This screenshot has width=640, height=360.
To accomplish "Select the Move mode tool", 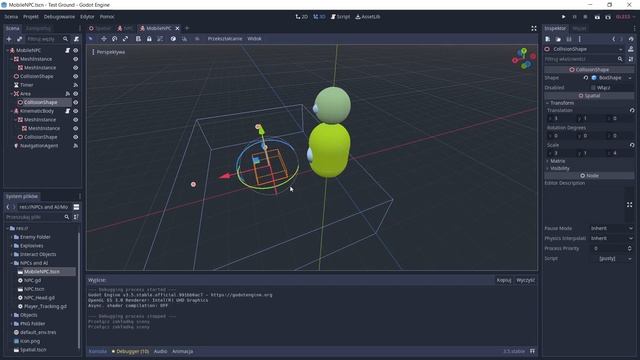I will pos(104,39).
